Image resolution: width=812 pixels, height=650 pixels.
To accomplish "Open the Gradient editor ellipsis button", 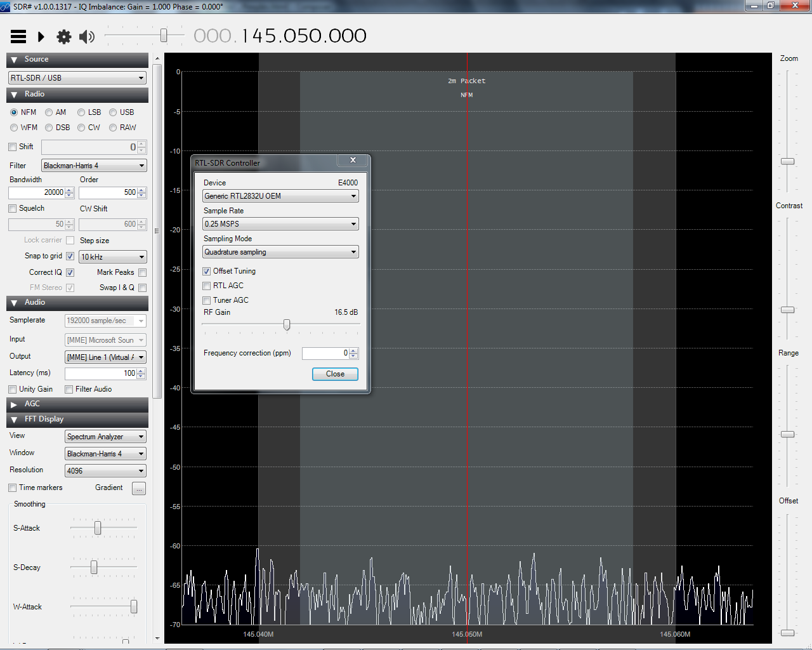I will point(139,488).
